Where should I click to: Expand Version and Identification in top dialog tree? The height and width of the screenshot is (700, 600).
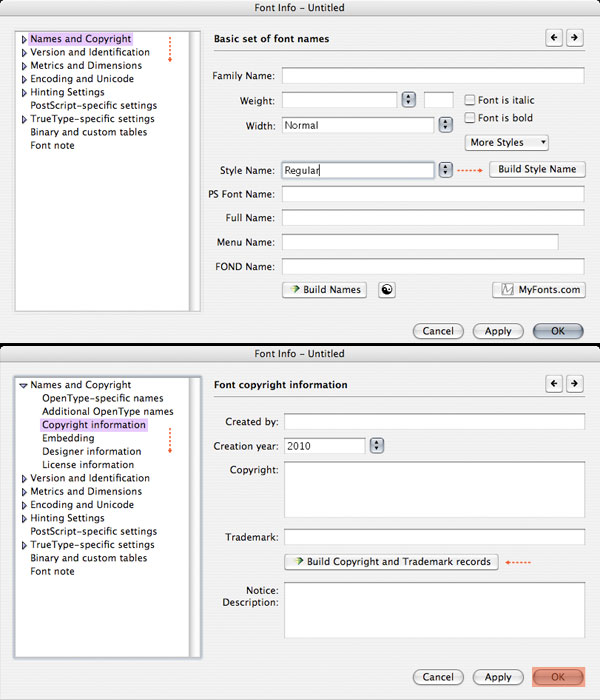tap(24, 53)
